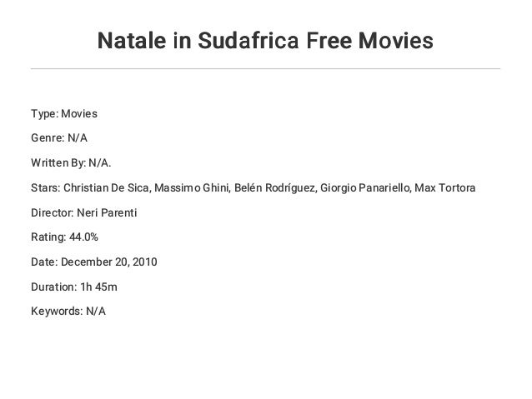Click actress name Belén Rodríguez
This screenshot has height=399, width=532.
(x=274, y=187)
